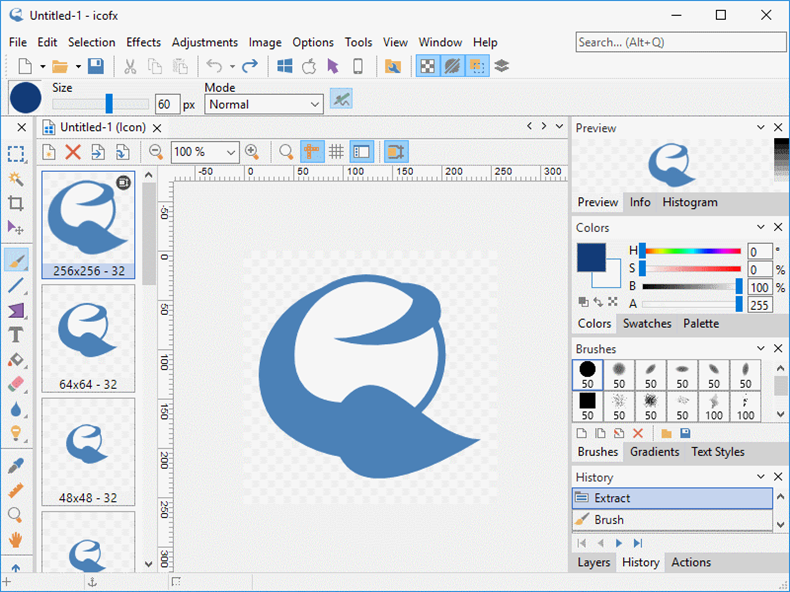Click the brush Size slider
Screen dimensions: 790x592
click(101, 104)
